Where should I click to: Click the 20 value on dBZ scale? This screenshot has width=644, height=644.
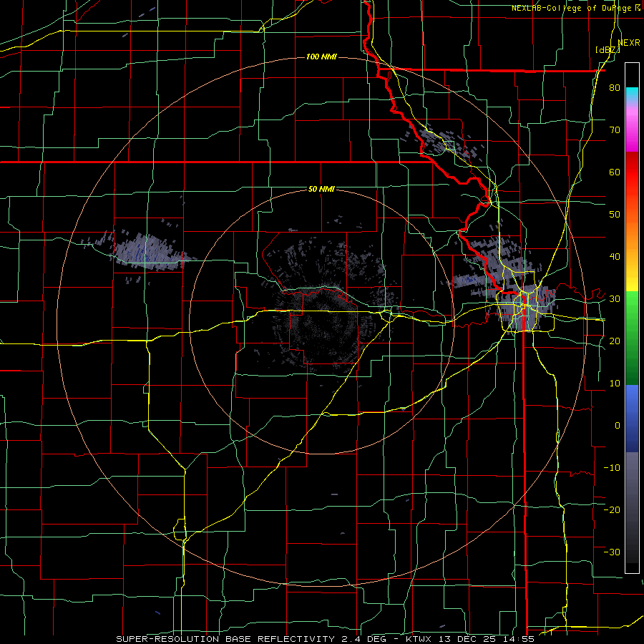[615, 341]
